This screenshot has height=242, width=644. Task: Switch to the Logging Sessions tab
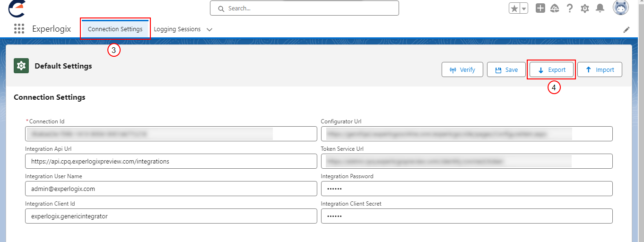[x=177, y=29]
